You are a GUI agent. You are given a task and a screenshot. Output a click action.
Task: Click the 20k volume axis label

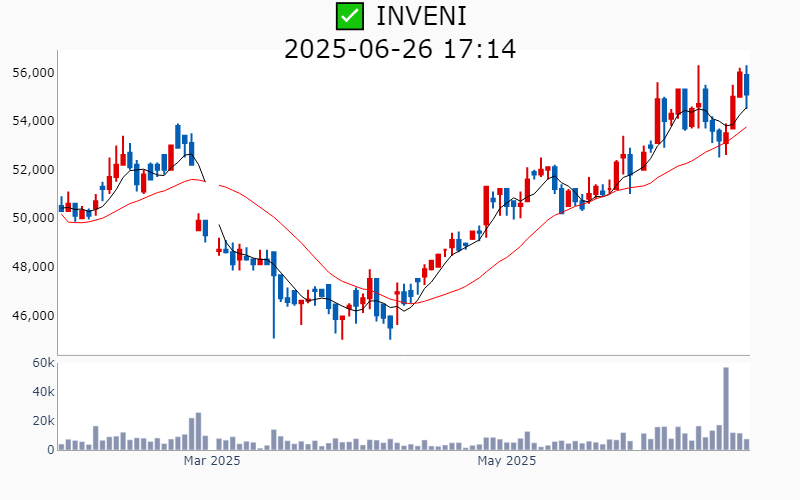(x=43, y=421)
